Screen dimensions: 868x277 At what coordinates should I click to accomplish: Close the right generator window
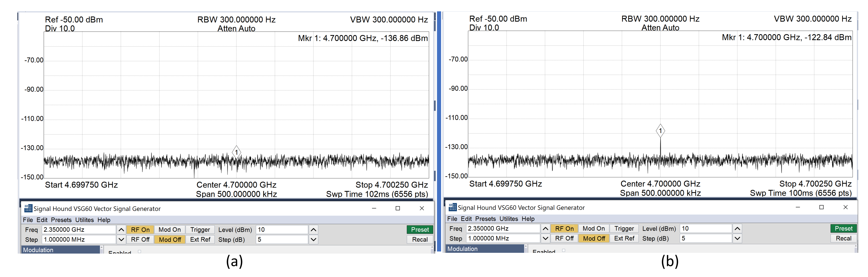click(x=845, y=207)
